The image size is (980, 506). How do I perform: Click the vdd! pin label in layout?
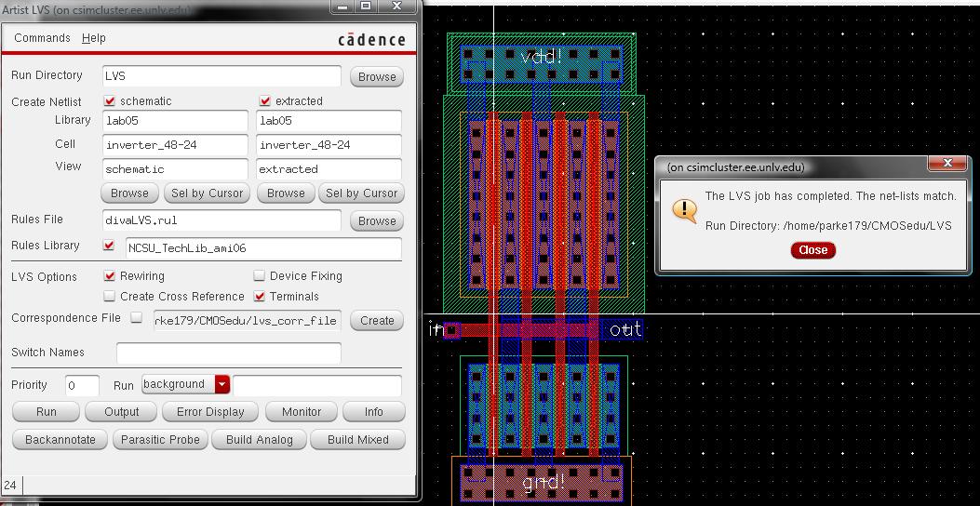[x=541, y=58]
